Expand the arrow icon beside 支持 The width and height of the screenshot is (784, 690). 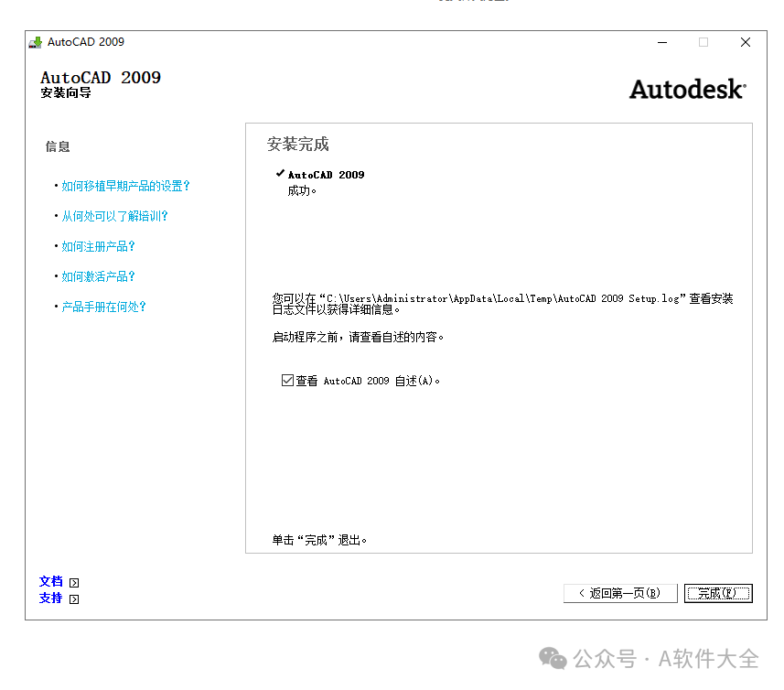click(x=74, y=599)
